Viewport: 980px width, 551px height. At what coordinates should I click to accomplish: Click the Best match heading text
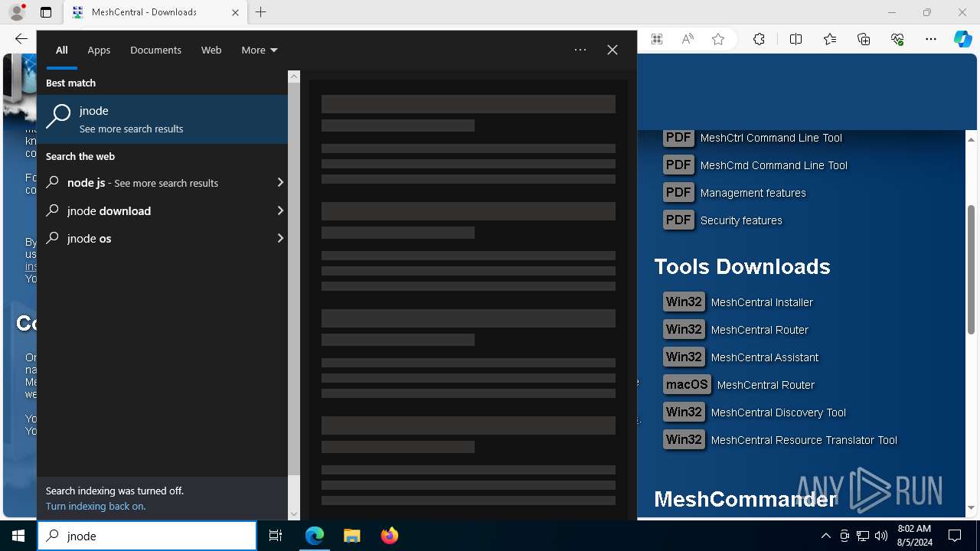(x=70, y=83)
